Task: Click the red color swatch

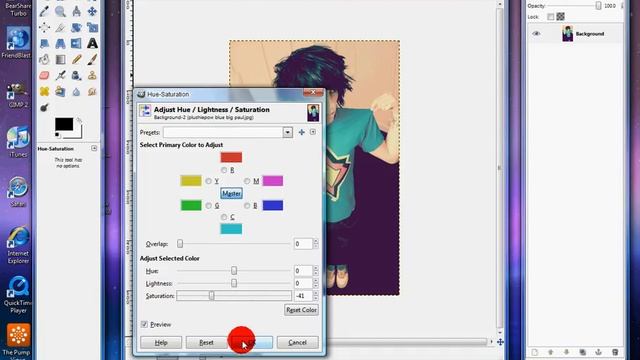Action: pos(231,157)
